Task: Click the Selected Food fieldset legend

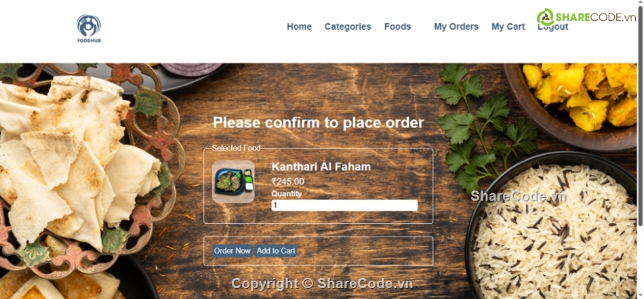Action: point(236,148)
